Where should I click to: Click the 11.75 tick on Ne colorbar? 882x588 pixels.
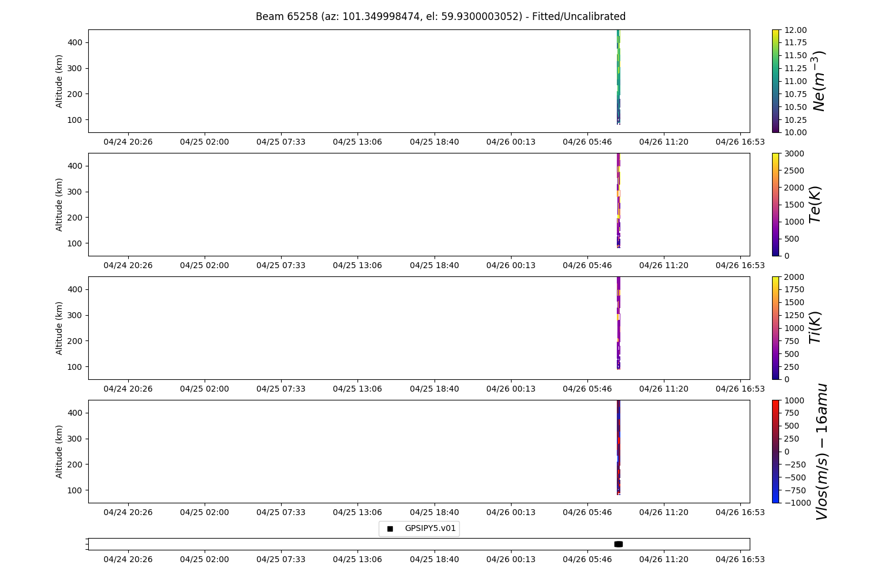pyautogui.click(x=795, y=42)
